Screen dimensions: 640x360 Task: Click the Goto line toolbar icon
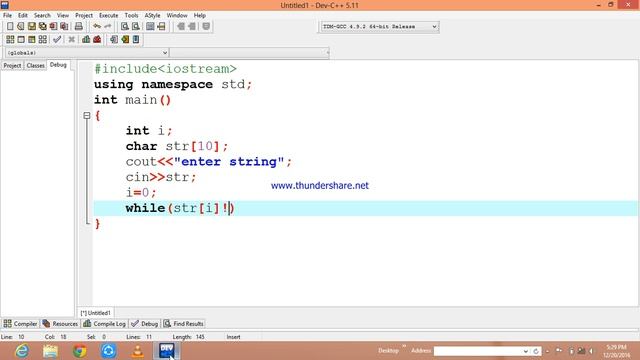[x=161, y=27]
